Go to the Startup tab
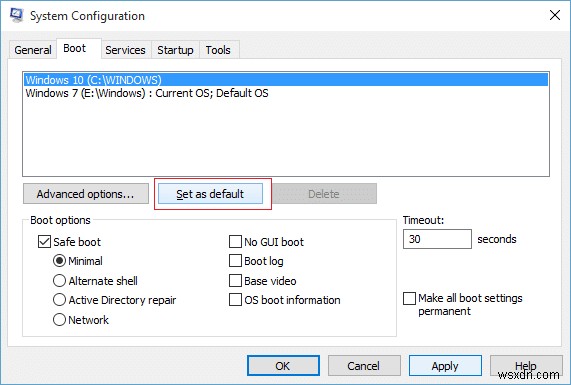This screenshot has height=385, width=571. tap(175, 50)
